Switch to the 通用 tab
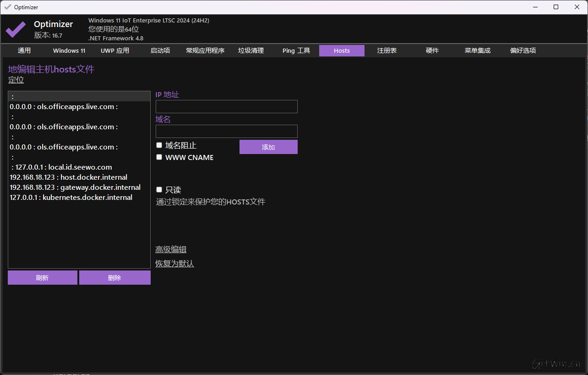Image resolution: width=588 pixels, height=375 pixels. click(24, 51)
